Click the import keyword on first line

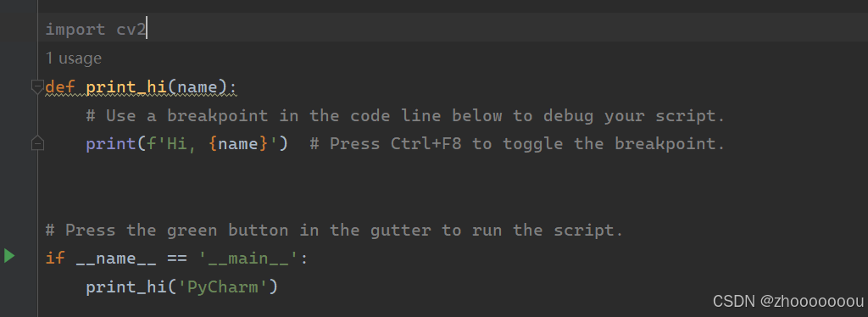click(x=75, y=30)
